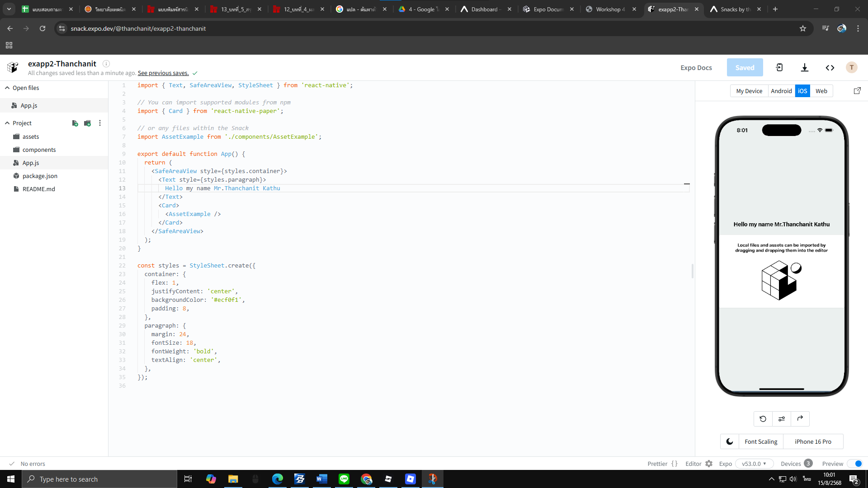Toggle the Preview switch off
Image resolution: width=868 pixels, height=488 pixels.
855,464
